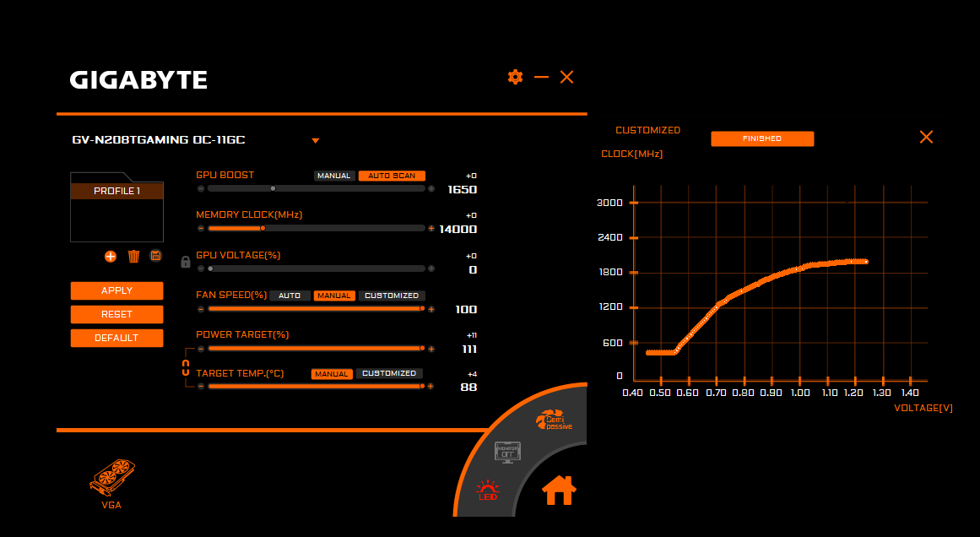
Task: Click the Memory Clock slider handle
Action: click(263, 228)
